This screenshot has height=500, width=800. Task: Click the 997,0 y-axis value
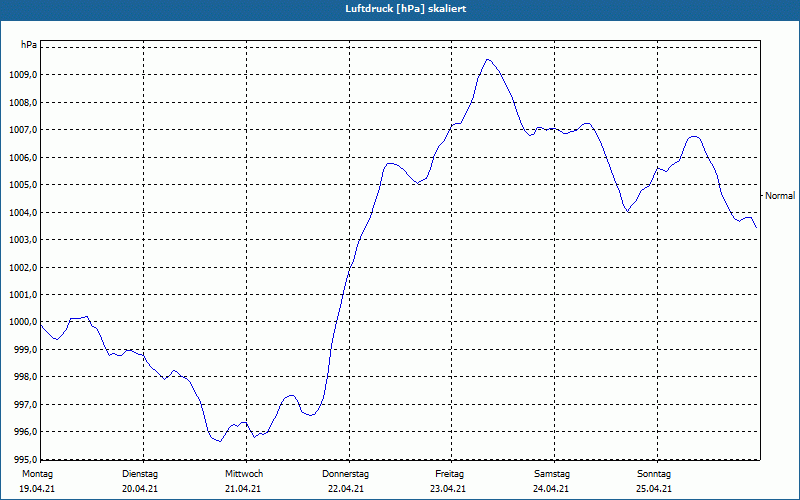[25, 405]
